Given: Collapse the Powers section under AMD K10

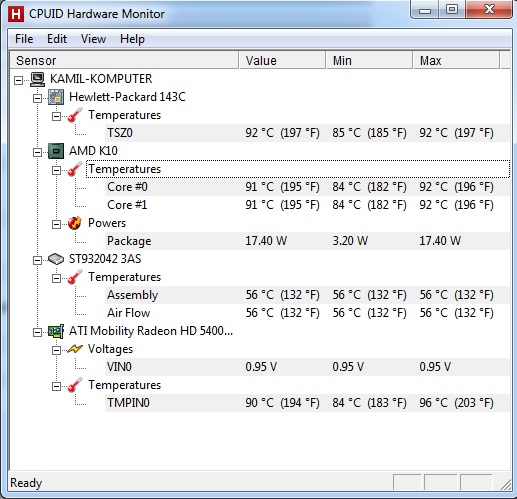Looking at the screenshot, I should (56, 224).
